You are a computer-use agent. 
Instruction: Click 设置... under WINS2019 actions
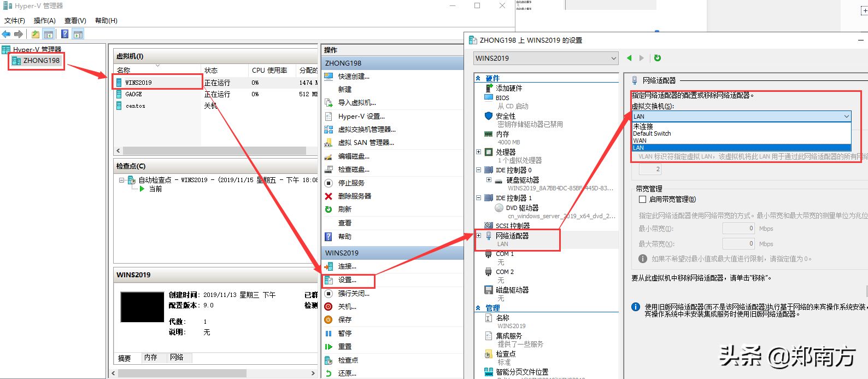coord(348,280)
